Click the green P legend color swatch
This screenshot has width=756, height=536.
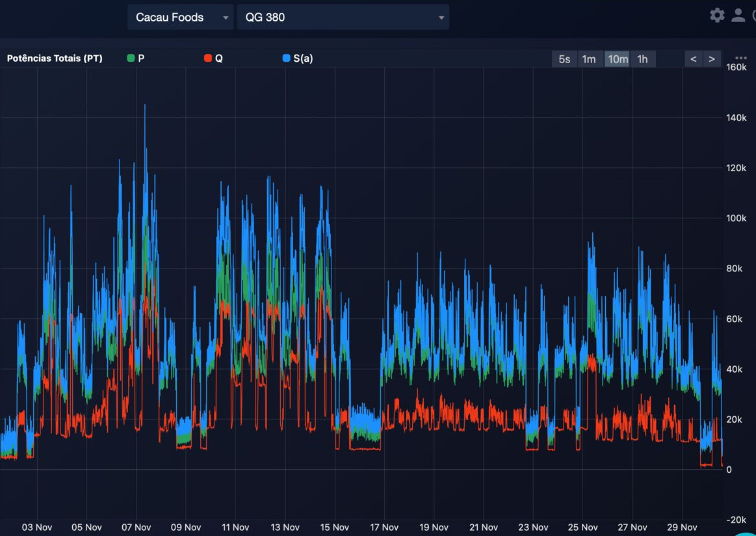click(x=131, y=59)
